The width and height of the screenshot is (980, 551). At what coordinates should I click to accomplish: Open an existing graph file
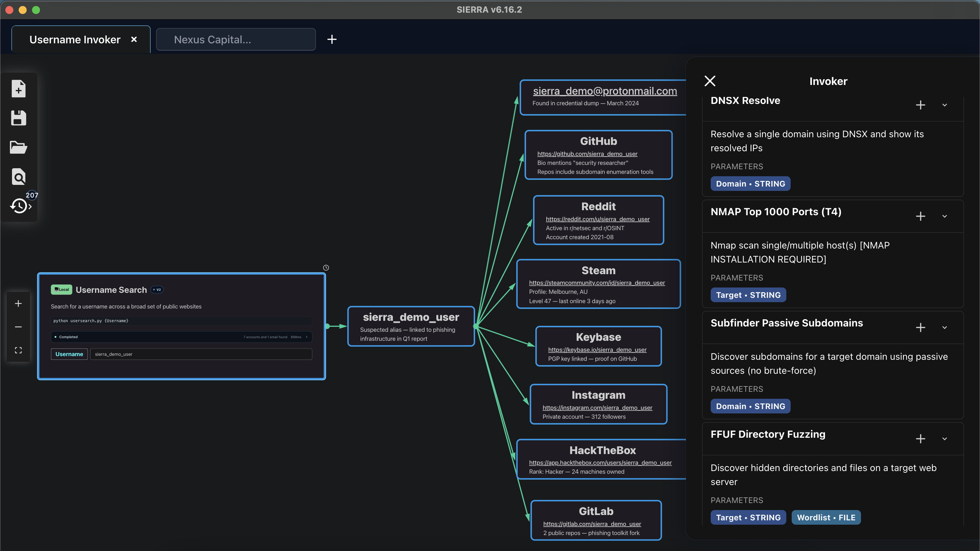pos(18,148)
